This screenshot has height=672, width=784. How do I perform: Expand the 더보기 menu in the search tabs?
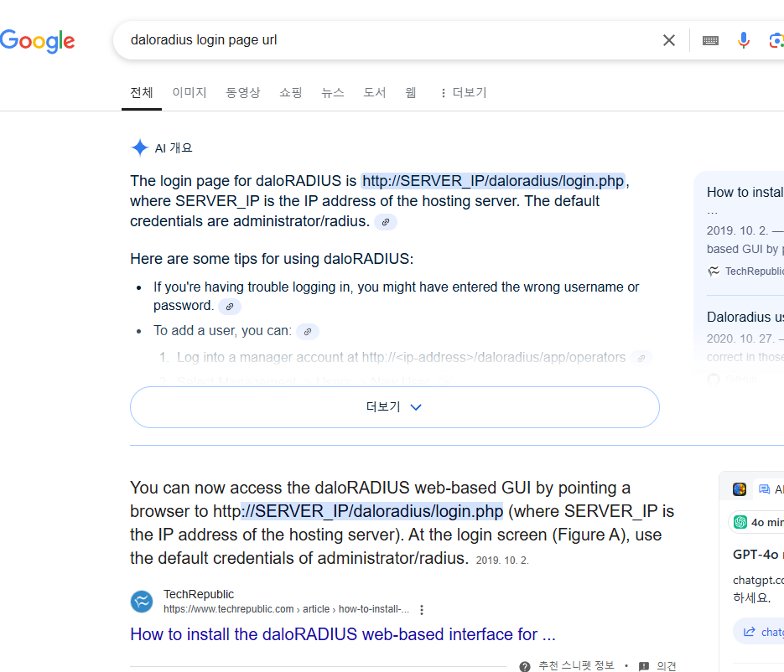pos(464,92)
